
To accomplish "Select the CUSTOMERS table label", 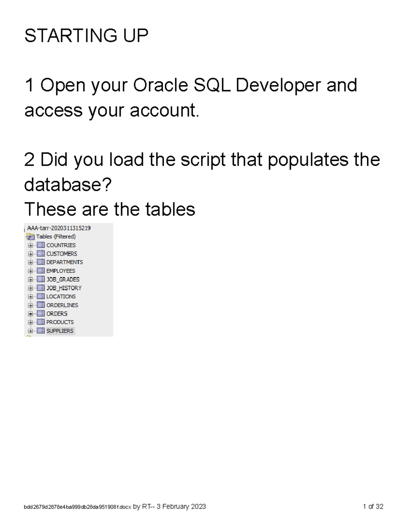I will click(x=62, y=254).
